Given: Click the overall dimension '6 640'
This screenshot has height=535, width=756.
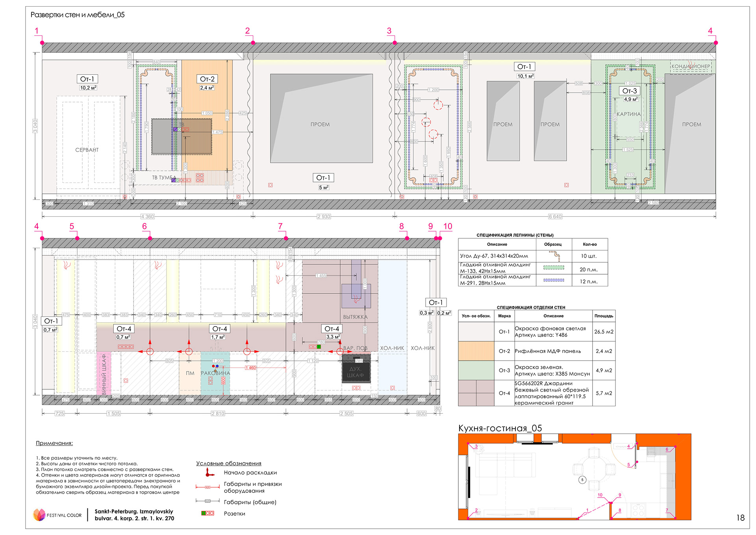Looking at the screenshot, I should click(x=555, y=217).
